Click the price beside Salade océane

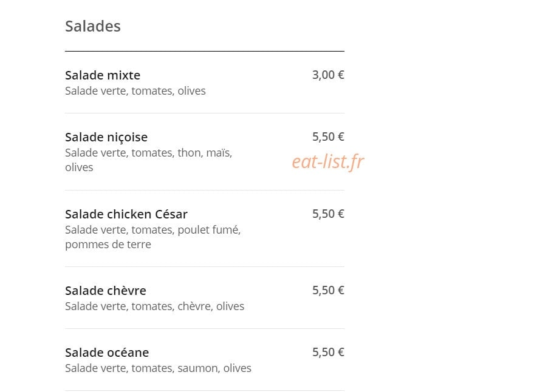point(328,353)
